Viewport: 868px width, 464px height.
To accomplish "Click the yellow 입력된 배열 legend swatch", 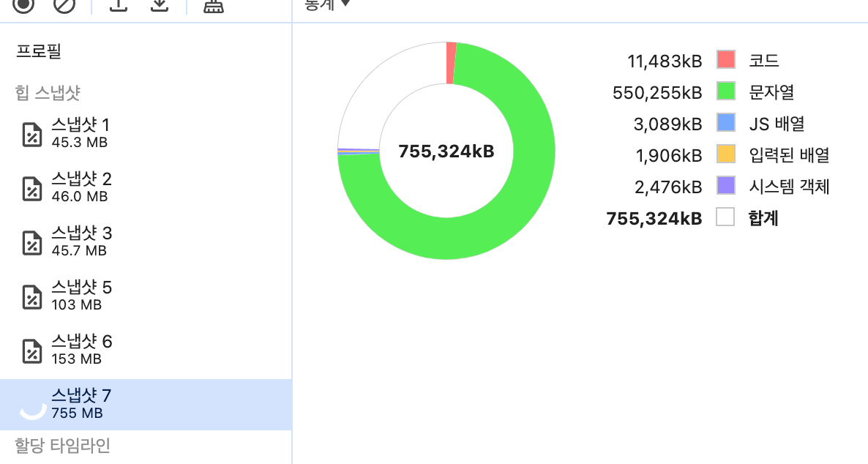I will point(726,154).
